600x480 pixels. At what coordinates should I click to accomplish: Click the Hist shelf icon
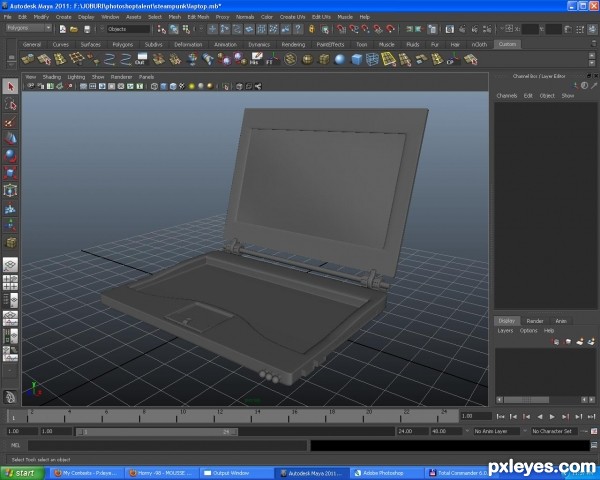[256, 59]
